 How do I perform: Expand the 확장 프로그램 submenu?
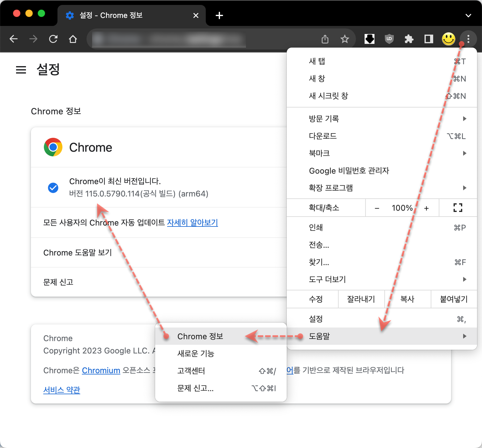[382, 188]
